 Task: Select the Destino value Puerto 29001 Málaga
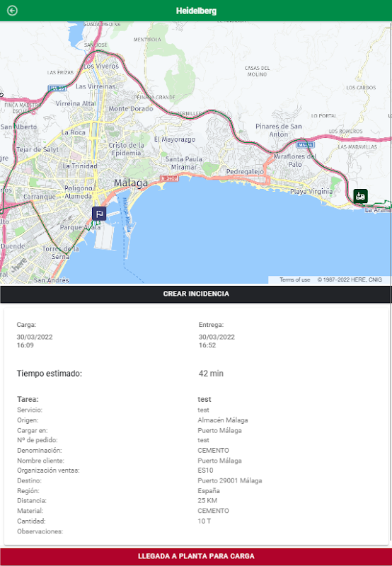pyautogui.click(x=229, y=480)
